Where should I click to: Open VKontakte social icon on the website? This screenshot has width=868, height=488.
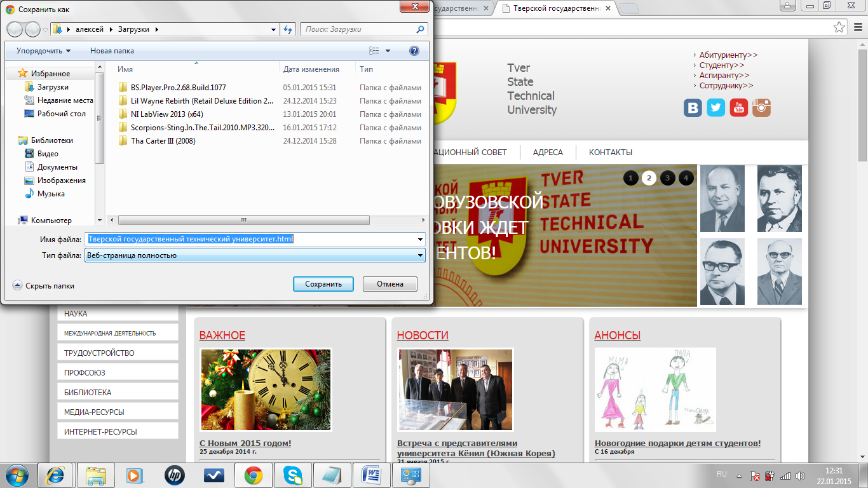(693, 107)
